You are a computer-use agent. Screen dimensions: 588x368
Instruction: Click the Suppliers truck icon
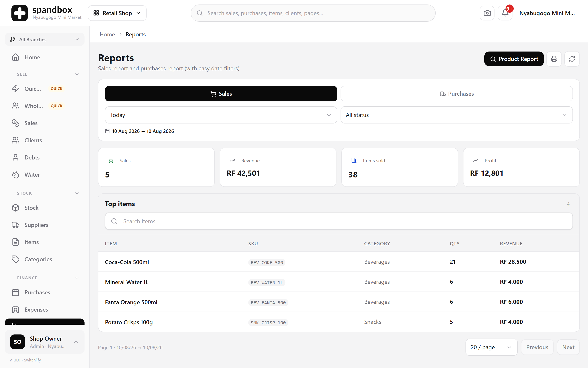click(16, 225)
